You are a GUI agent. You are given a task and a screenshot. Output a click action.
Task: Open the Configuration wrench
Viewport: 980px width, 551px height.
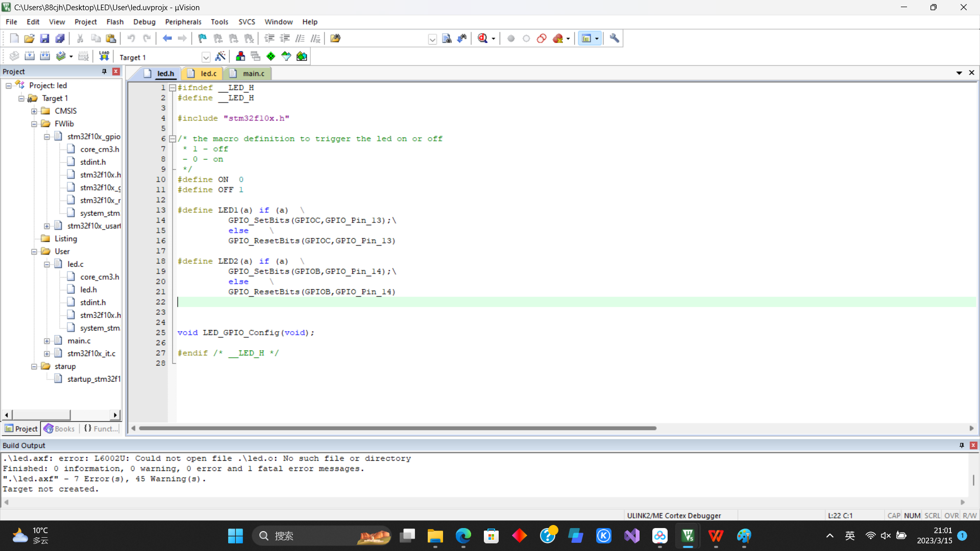[615, 38]
